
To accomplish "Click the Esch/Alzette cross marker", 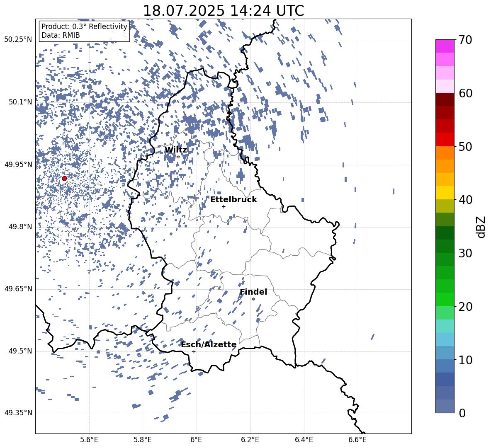I will (x=194, y=351).
